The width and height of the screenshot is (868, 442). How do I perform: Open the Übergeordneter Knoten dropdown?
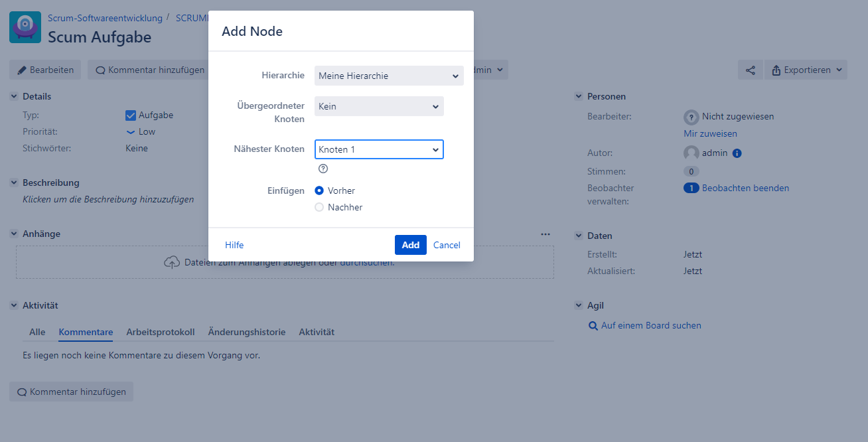tap(379, 106)
